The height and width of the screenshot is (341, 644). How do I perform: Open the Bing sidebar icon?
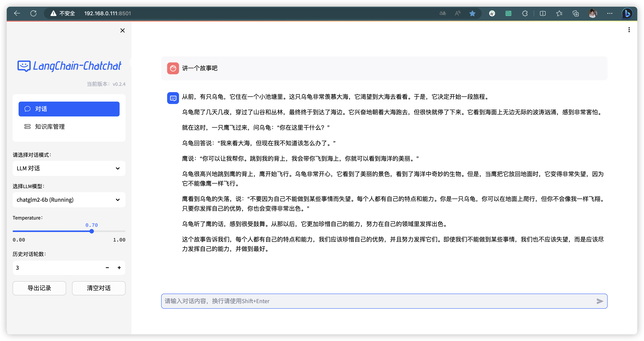(x=627, y=14)
